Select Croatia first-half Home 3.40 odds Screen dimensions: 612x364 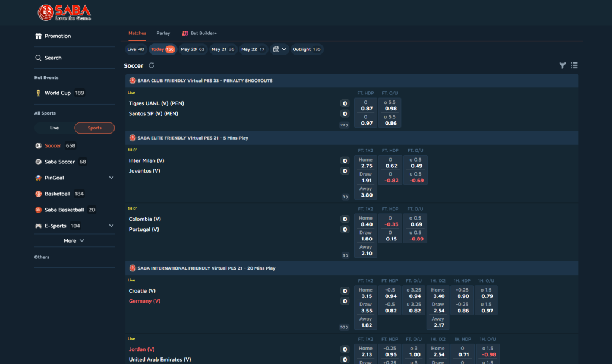pyautogui.click(x=438, y=293)
